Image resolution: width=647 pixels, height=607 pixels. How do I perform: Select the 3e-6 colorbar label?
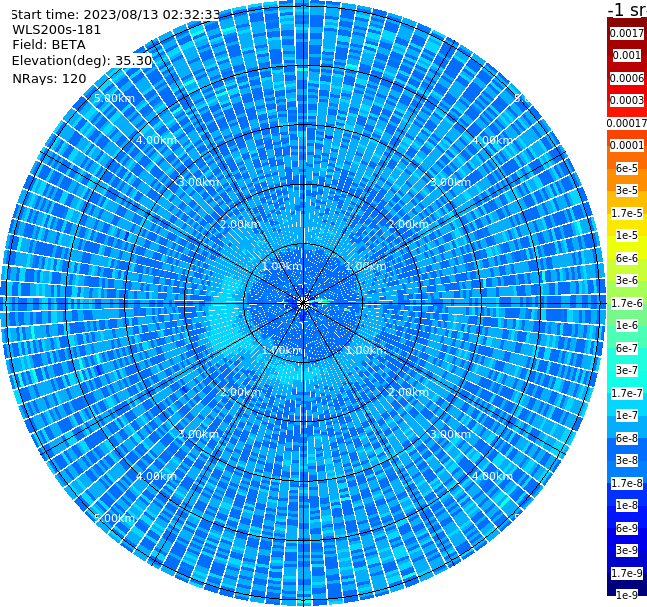(x=627, y=280)
